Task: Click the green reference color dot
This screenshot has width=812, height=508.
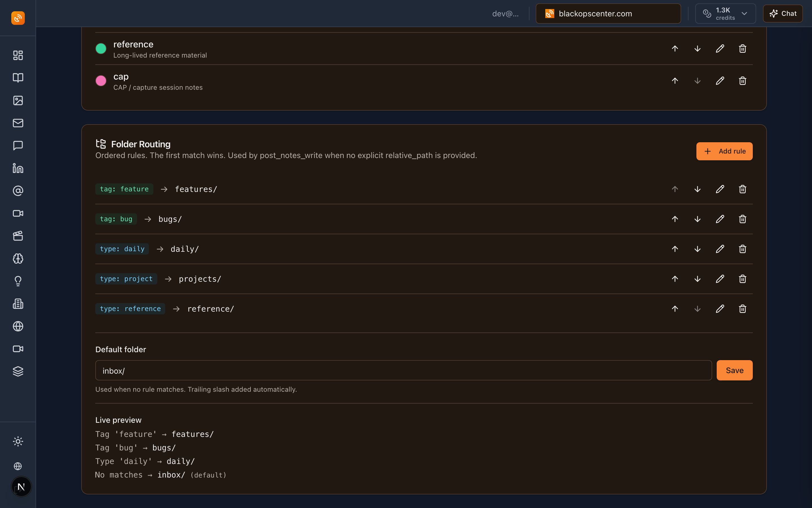Action: coord(101,48)
